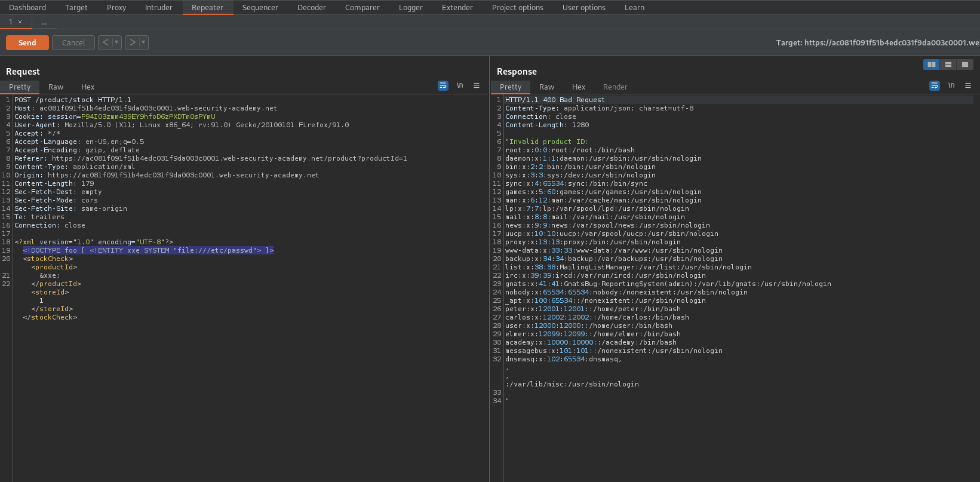Select the Repeater tab

click(208, 7)
